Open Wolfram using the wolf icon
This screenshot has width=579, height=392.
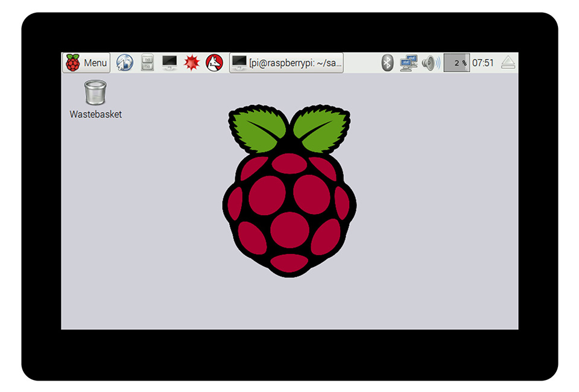[215, 63]
